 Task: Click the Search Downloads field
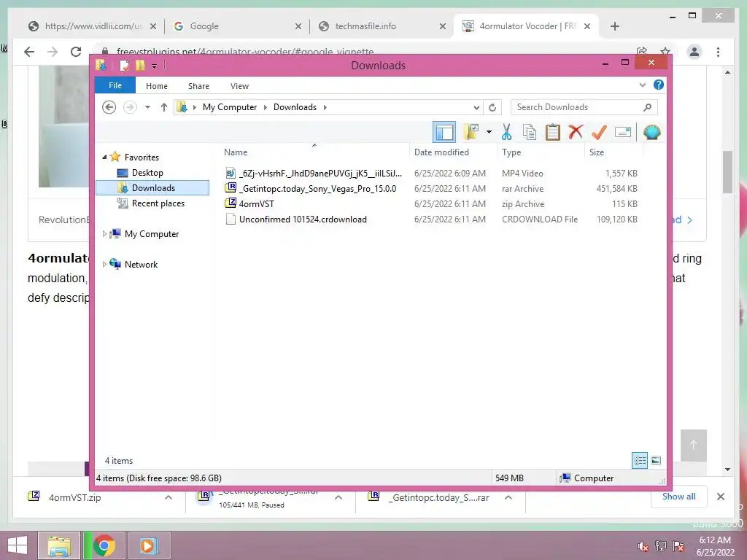[x=584, y=107]
